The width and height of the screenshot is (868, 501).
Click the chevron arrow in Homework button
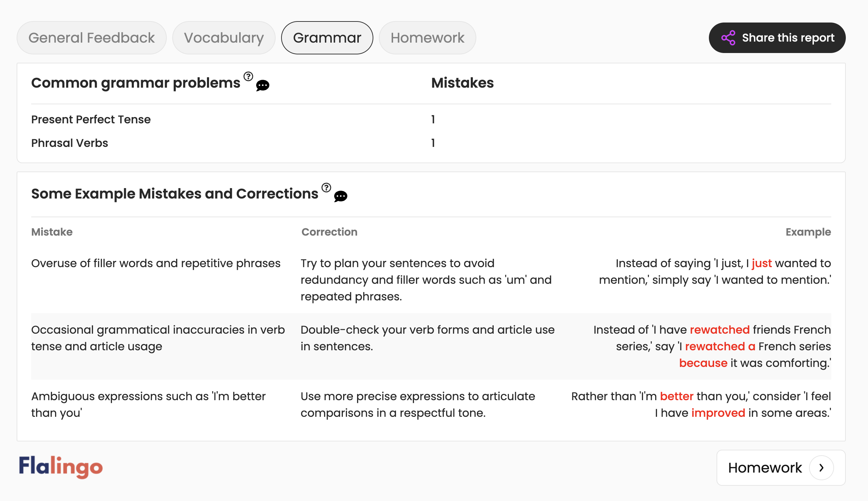[821, 468]
